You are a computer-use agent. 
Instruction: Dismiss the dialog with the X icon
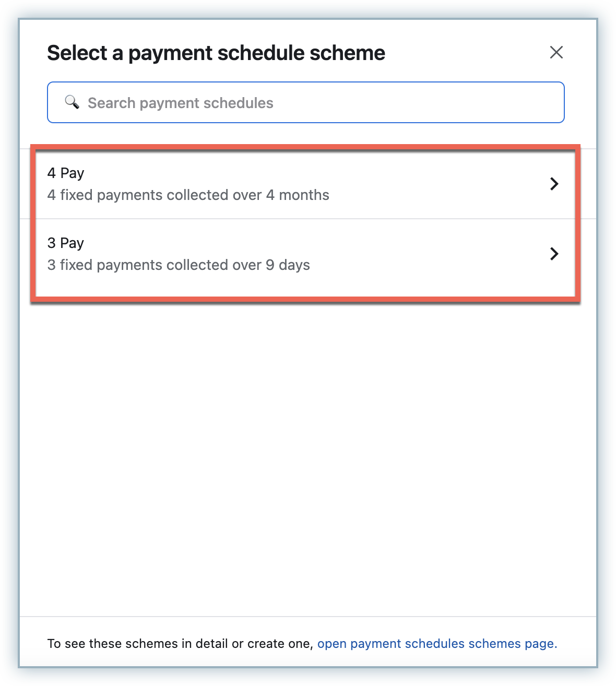556,52
